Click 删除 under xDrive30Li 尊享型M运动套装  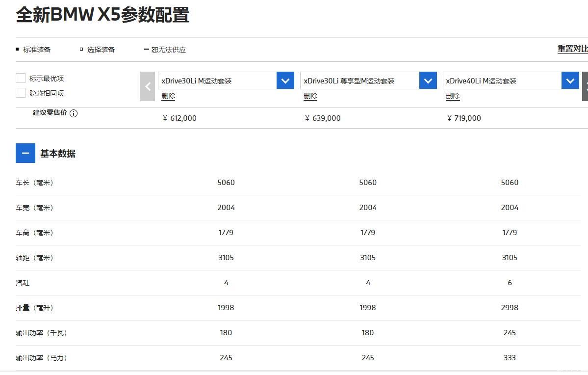310,96
